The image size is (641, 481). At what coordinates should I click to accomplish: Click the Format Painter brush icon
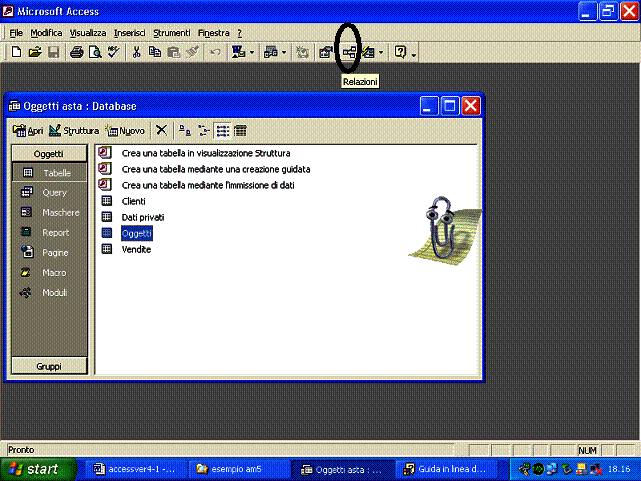(x=192, y=52)
